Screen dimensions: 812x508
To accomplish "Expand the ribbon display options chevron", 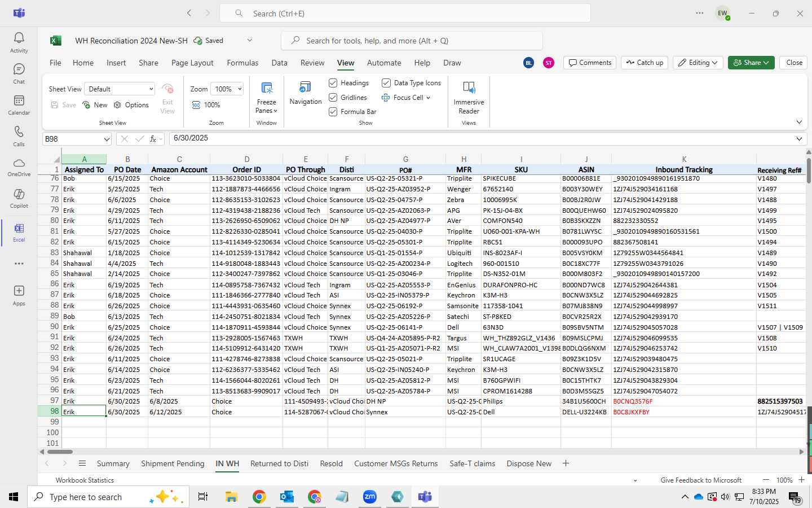I will click(x=799, y=122).
